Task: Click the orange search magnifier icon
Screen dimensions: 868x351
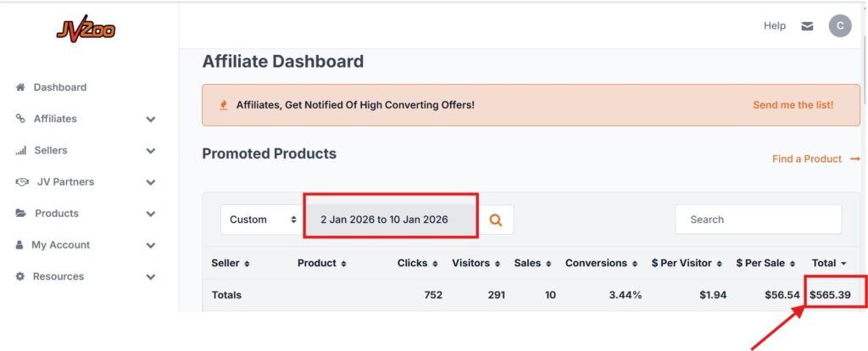Action: click(496, 220)
